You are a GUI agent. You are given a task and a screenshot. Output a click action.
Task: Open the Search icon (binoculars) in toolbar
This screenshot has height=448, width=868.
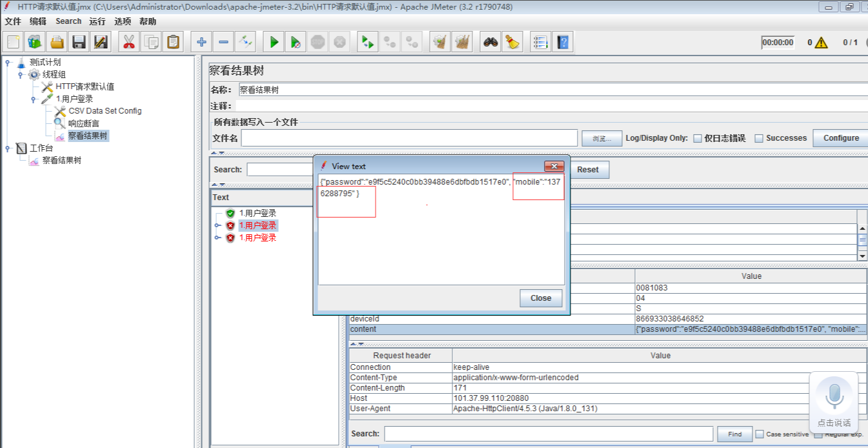(x=490, y=41)
